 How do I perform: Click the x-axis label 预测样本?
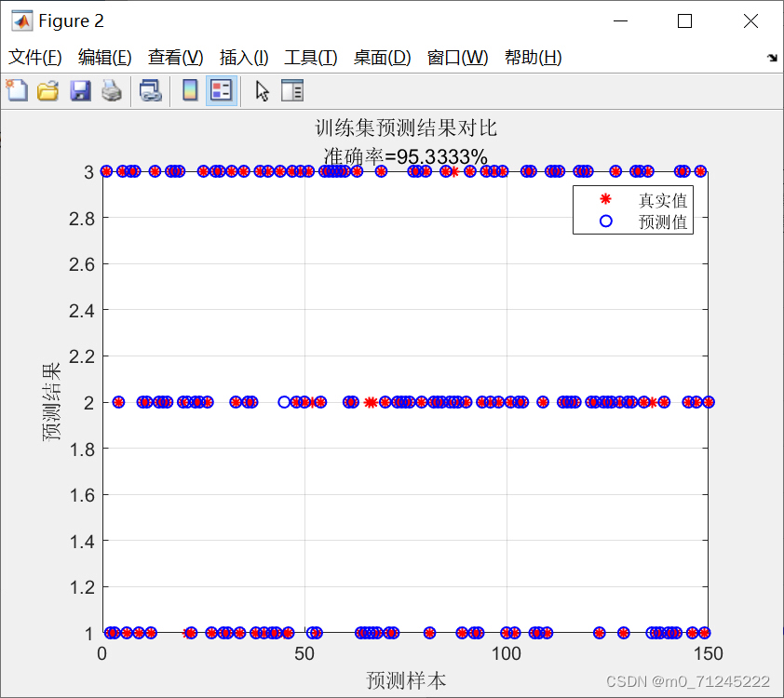(x=405, y=677)
